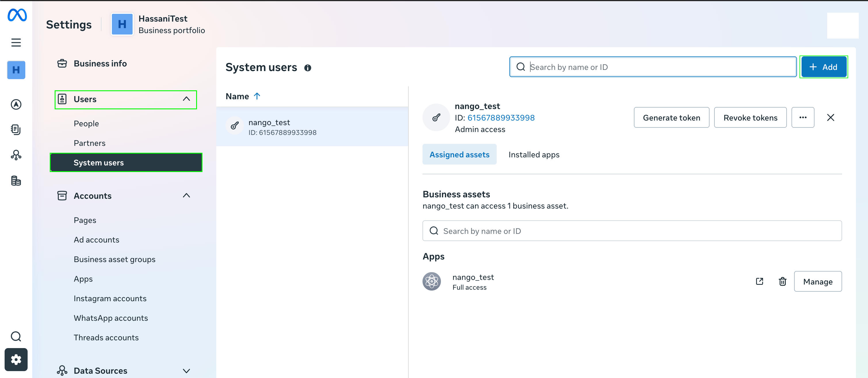Click Revoke tokens button

tap(750, 117)
